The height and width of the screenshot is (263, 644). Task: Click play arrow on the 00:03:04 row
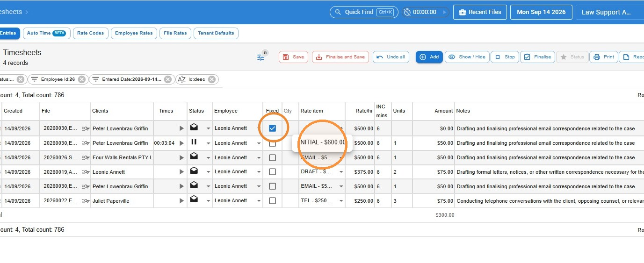[x=181, y=143]
